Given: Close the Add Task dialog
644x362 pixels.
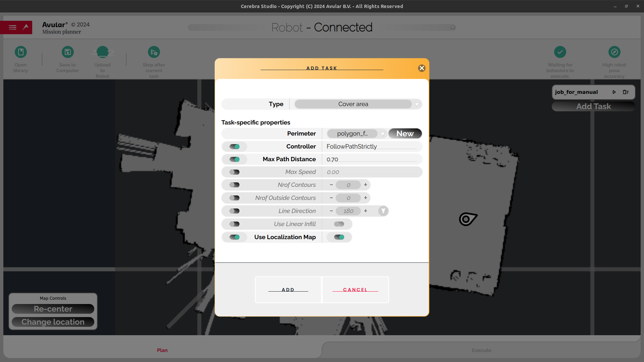Looking at the screenshot, I should (422, 68).
